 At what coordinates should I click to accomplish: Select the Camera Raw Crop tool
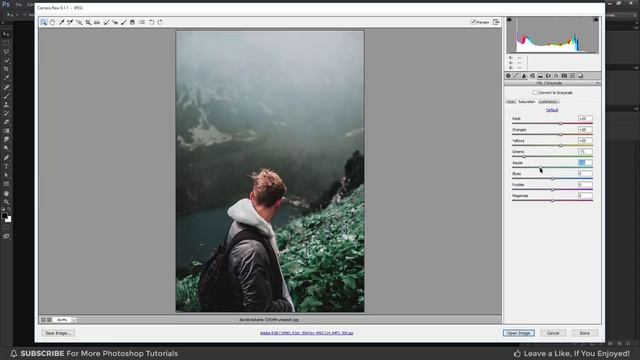coord(88,22)
